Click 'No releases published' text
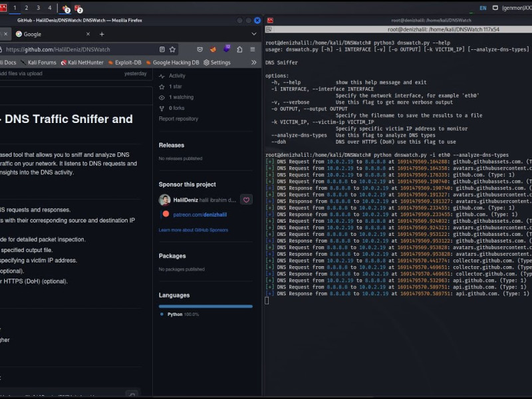This screenshot has width=532, height=399. click(180, 158)
